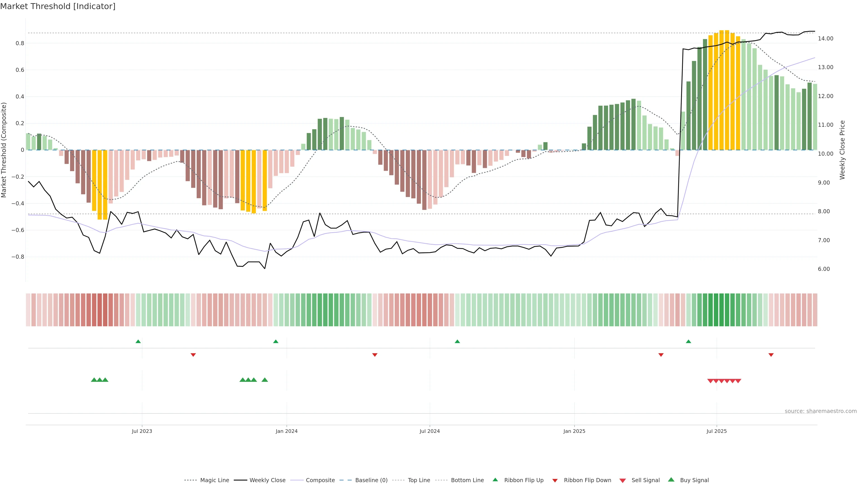Toggle the Composite legend entry
The image size is (868, 488).
pyautogui.click(x=320, y=480)
